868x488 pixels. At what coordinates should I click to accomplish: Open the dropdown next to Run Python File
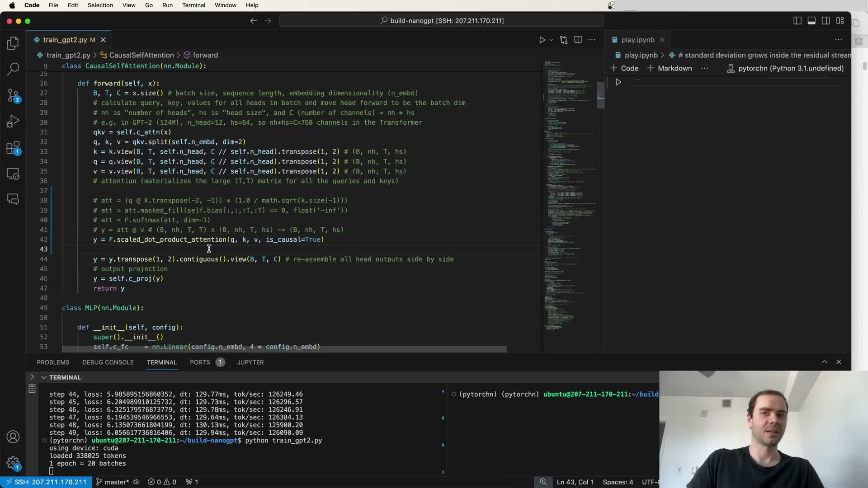pyautogui.click(x=551, y=40)
